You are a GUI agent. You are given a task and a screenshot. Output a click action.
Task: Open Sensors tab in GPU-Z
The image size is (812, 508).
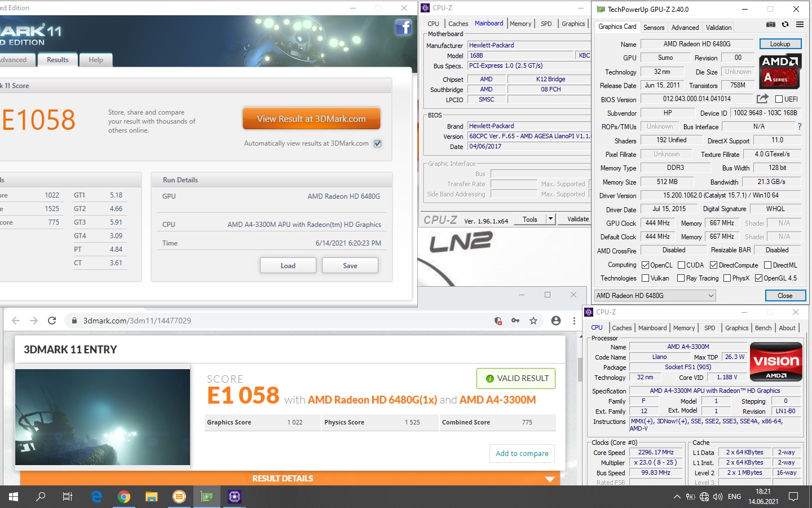click(x=654, y=27)
